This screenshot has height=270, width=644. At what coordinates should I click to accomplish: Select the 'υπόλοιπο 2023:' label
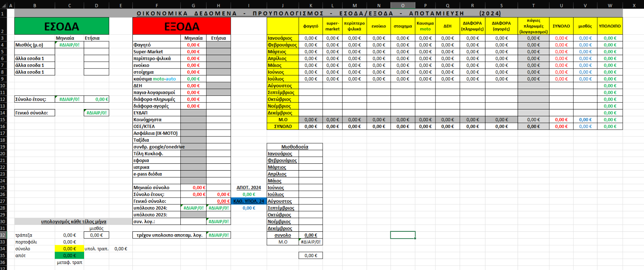(157, 215)
